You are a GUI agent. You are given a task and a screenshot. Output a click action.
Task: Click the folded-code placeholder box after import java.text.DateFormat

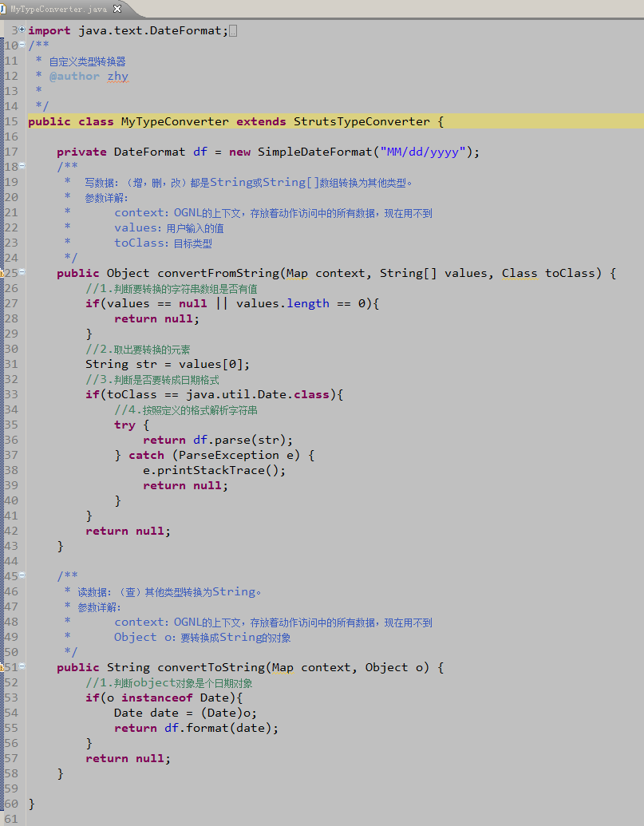[233, 31]
